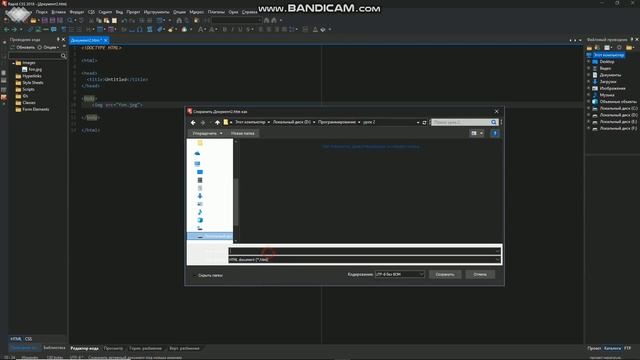Click the toolbar forward arrow icon
Viewport: 640px width, 360px height.
[14, 29]
